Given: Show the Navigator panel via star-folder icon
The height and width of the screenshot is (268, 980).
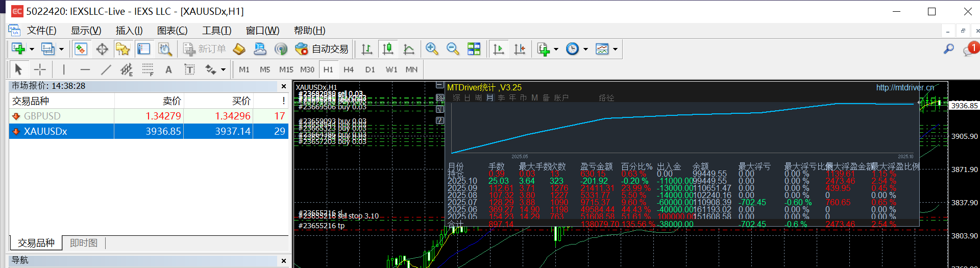Looking at the screenshot, I should click(122, 49).
